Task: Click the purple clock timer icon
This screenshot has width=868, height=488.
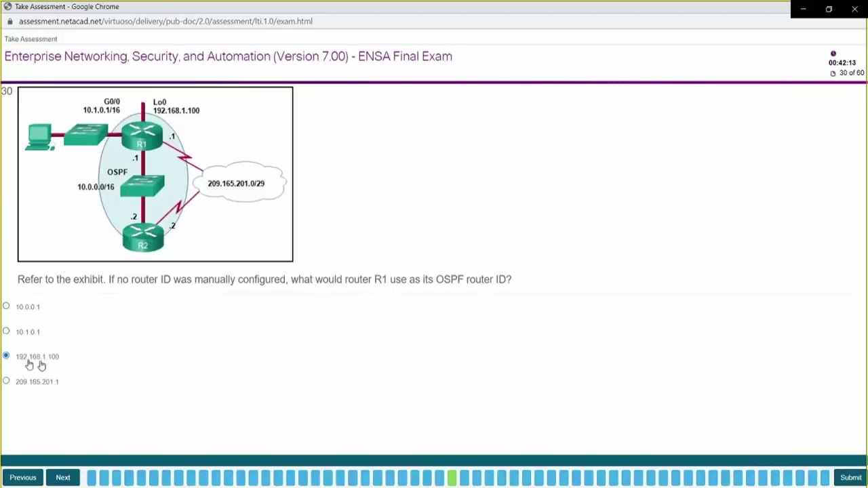Action: (833, 54)
